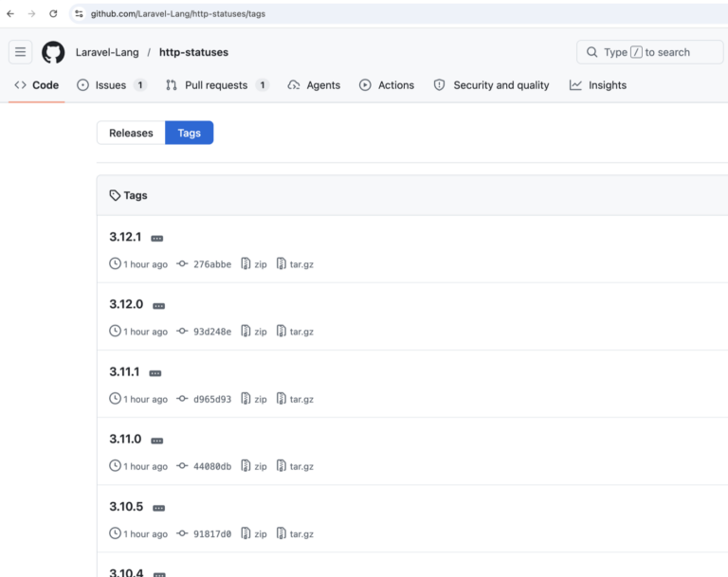This screenshot has width=728, height=577.
Task: Click the tar.gz file icon for tag 3.10.5
Action: pos(281,533)
